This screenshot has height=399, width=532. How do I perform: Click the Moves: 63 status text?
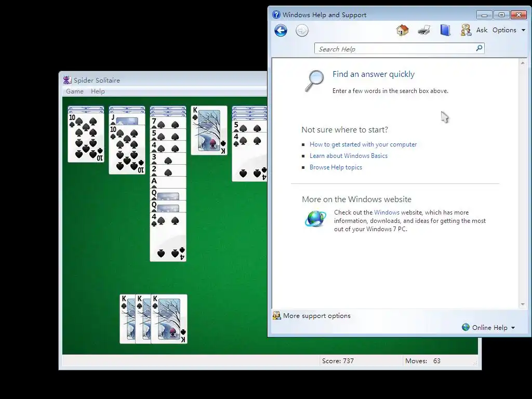[423, 361]
